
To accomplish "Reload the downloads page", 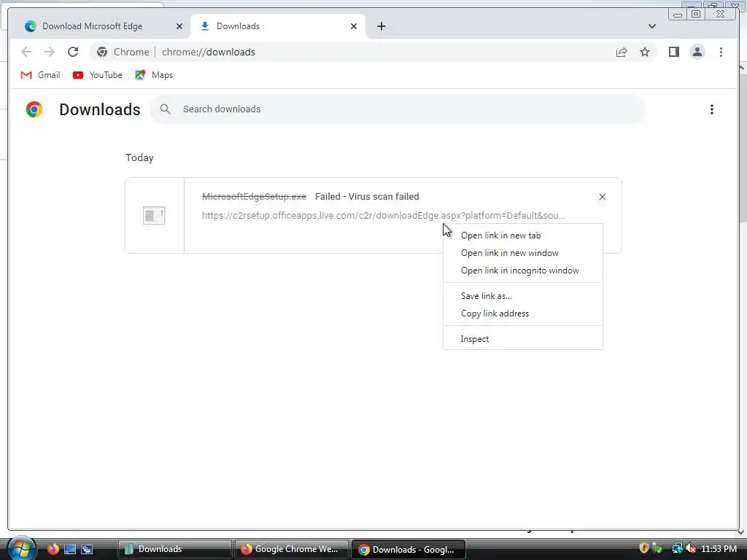I will 73,52.
